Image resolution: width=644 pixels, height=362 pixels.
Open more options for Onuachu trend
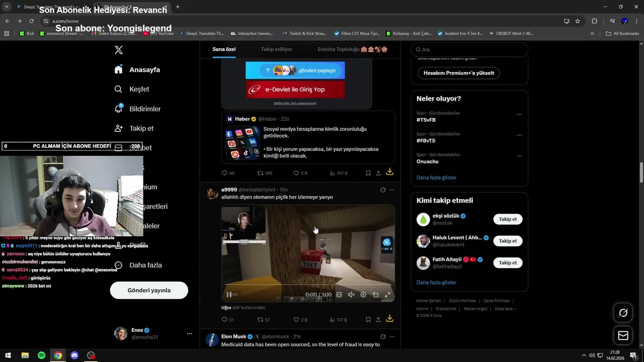[x=519, y=156]
